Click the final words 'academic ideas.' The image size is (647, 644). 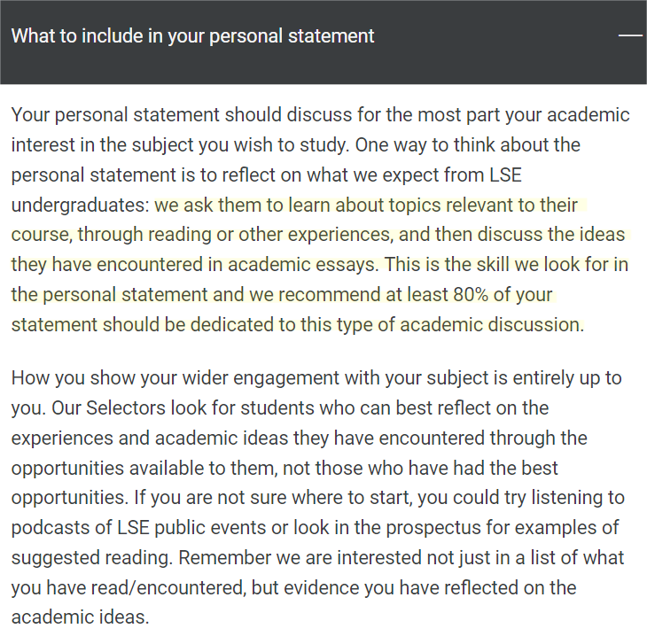(80, 617)
